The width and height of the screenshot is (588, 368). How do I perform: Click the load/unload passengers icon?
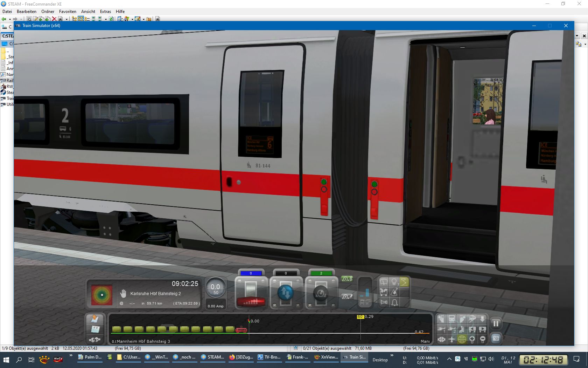click(384, 292)
